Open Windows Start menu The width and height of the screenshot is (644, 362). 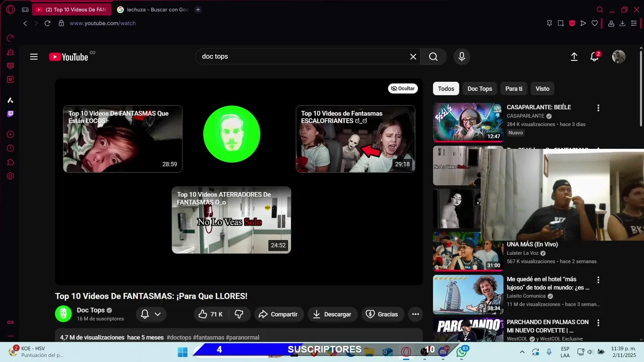[x=182, y=352]
